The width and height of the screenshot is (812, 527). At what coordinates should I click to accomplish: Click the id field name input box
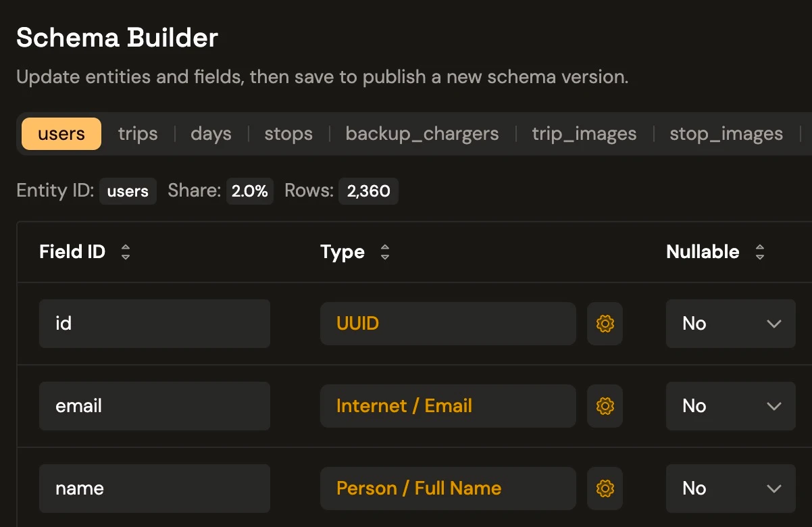[154, 323]
